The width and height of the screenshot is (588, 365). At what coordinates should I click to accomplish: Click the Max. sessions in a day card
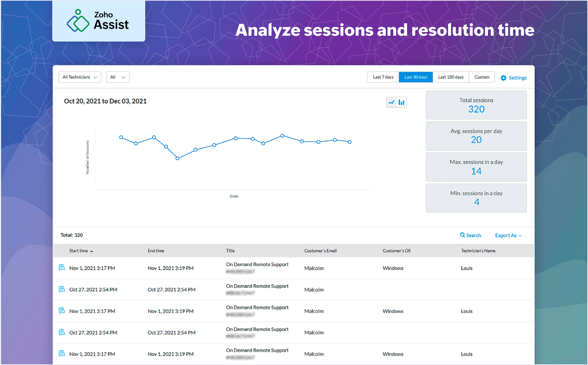(x=476, y=167)
